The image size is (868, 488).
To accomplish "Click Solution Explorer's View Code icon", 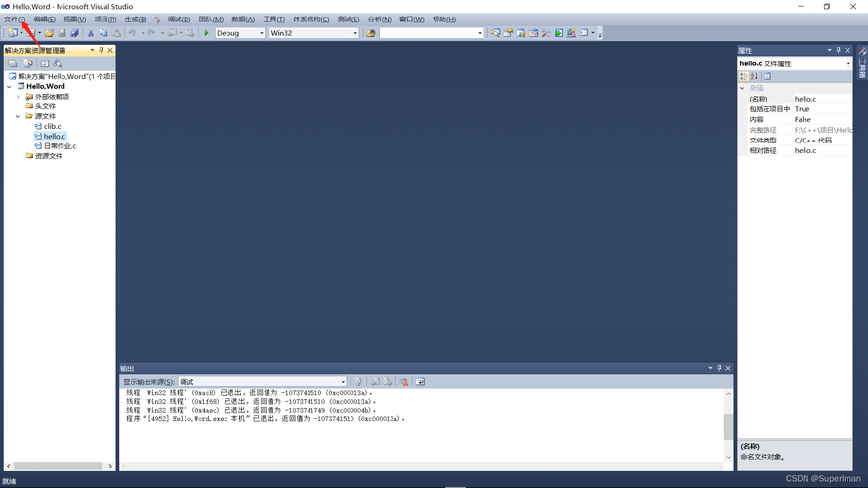I will (x=44, y=63).
